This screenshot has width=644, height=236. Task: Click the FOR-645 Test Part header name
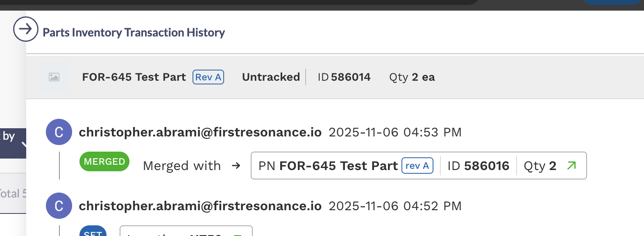pyautogui.click(x=134, y=77)
